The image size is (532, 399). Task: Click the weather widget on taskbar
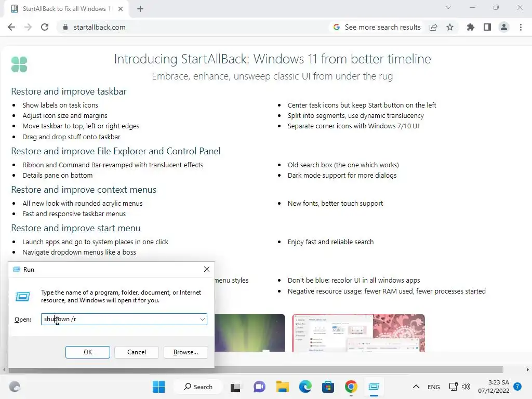coord(15,387)
